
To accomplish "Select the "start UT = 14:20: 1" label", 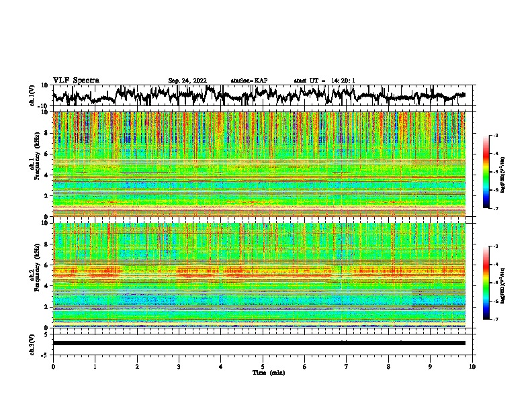I will click(324, 81).
